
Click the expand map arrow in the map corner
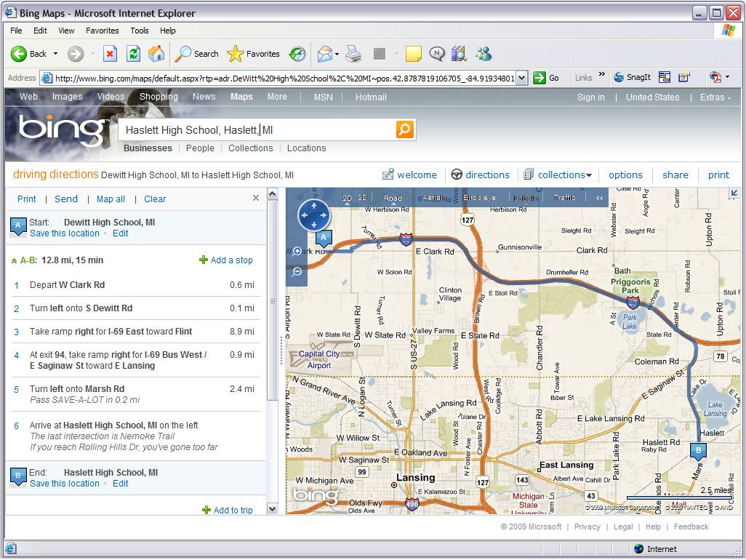[734, 193]
